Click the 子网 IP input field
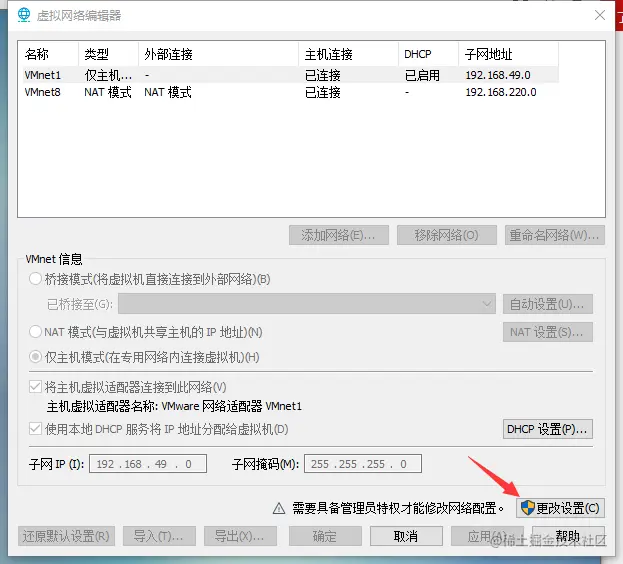Image resolution: width=623 pixels, height=564 pixels. click(x=148, y=464)
